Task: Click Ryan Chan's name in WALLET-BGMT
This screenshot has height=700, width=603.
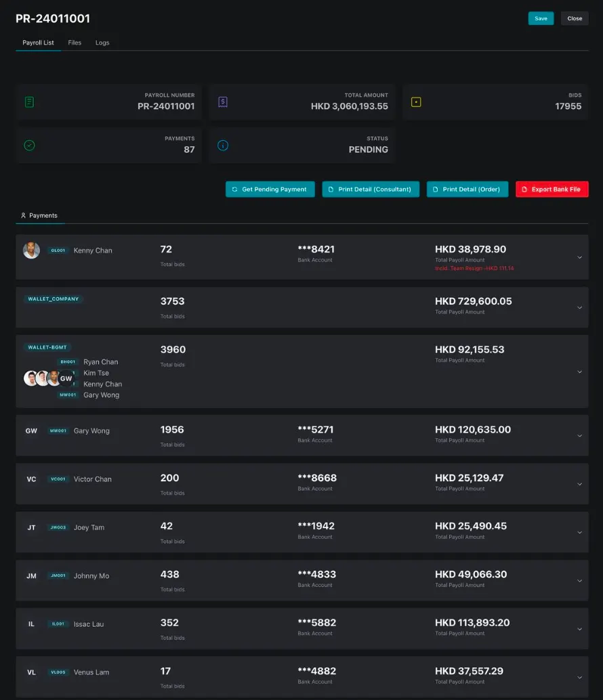Action: [x=100, y=362]
